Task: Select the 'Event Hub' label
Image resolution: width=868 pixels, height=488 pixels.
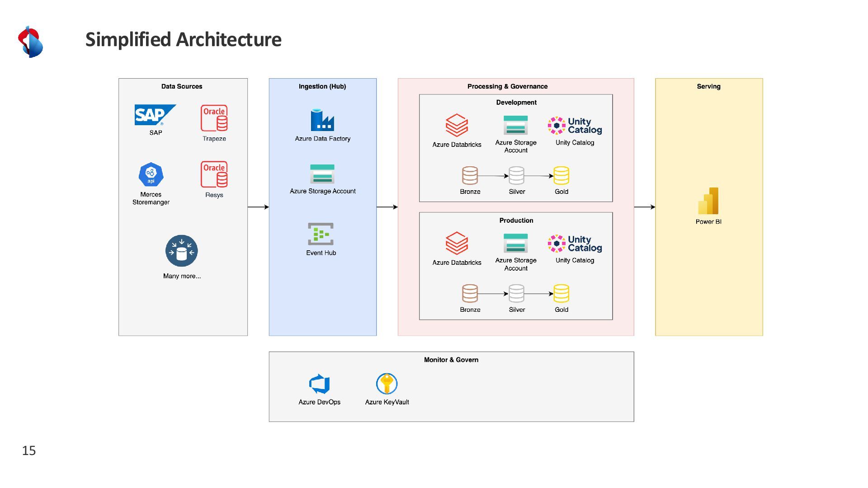Action: click(321, 253)
